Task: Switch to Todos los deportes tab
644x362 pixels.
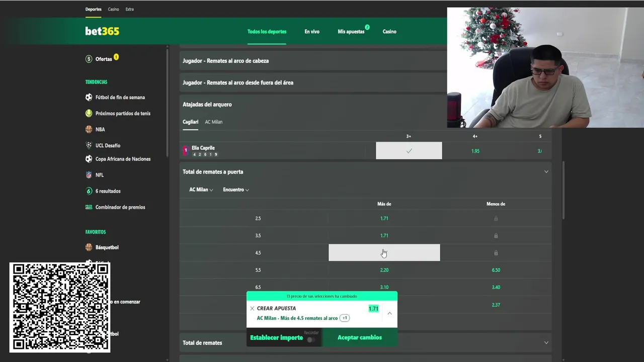Action: (267, 32)
